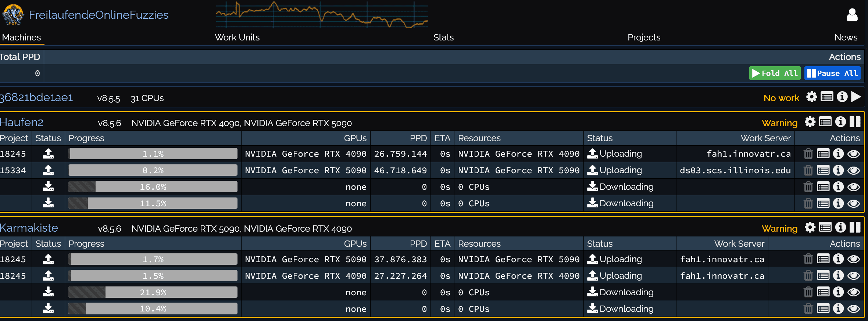Screen dimensions: 868x321
Task: Start folding on machine 36821bde1ae1
Action: point(856,97)
